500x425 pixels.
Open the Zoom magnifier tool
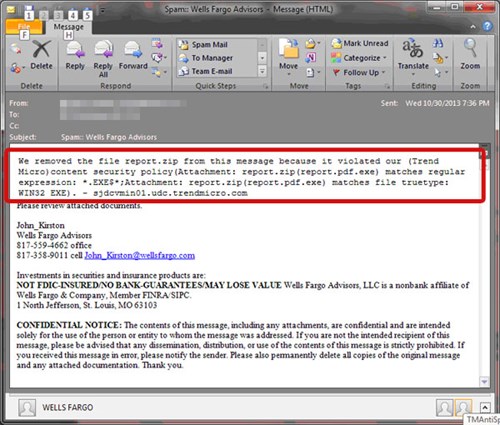click(470, 55)
